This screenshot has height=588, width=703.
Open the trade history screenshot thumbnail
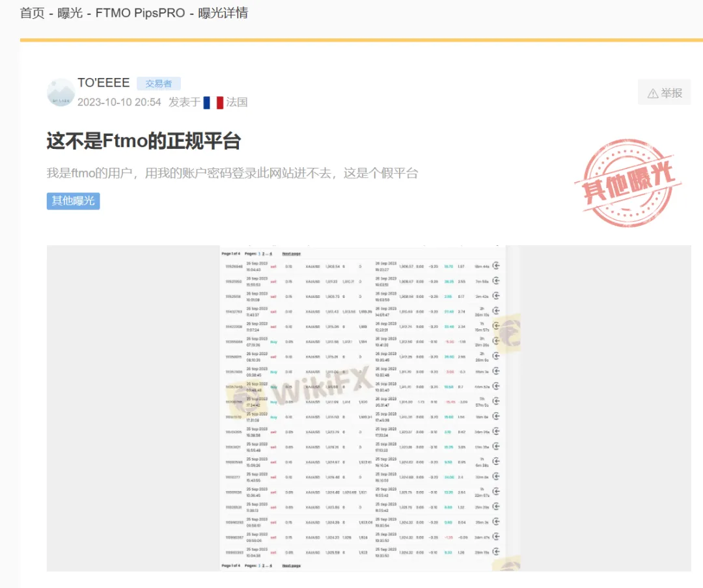[369, 408]
